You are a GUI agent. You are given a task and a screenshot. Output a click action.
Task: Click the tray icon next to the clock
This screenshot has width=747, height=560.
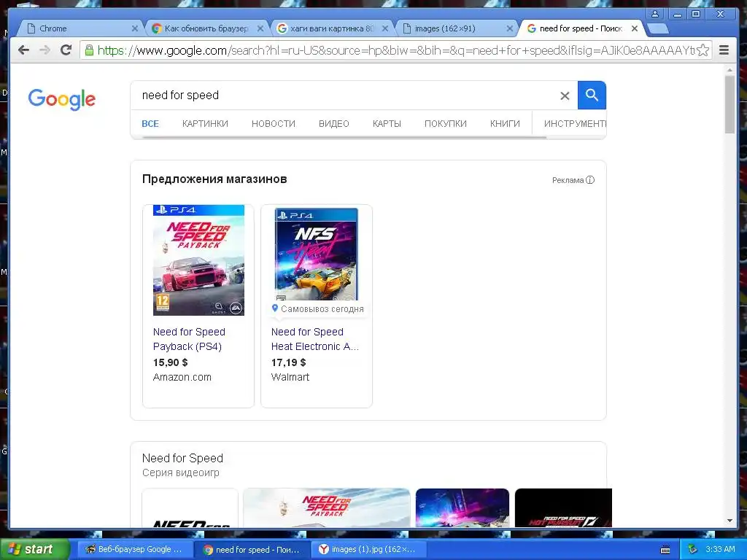click(x=693, y=550)
